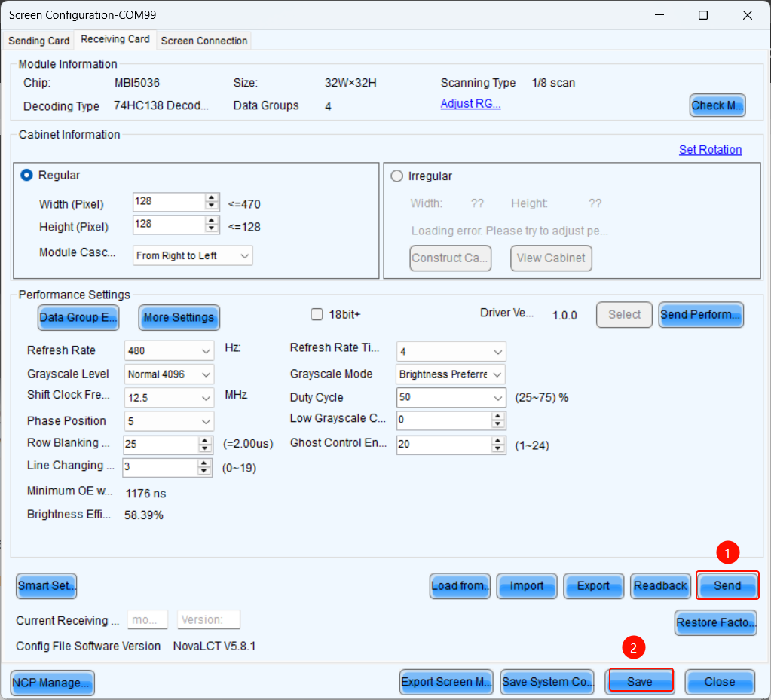Click the Set Rotation link
Viewport: 771px width, 700px height.
pos(710,149)
